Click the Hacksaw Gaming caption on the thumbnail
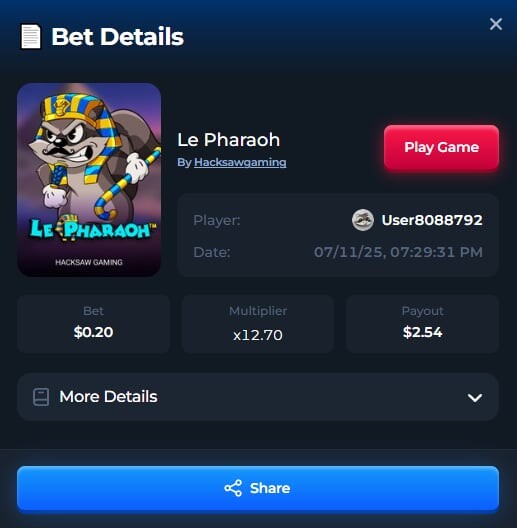 (x=89, y=262)
